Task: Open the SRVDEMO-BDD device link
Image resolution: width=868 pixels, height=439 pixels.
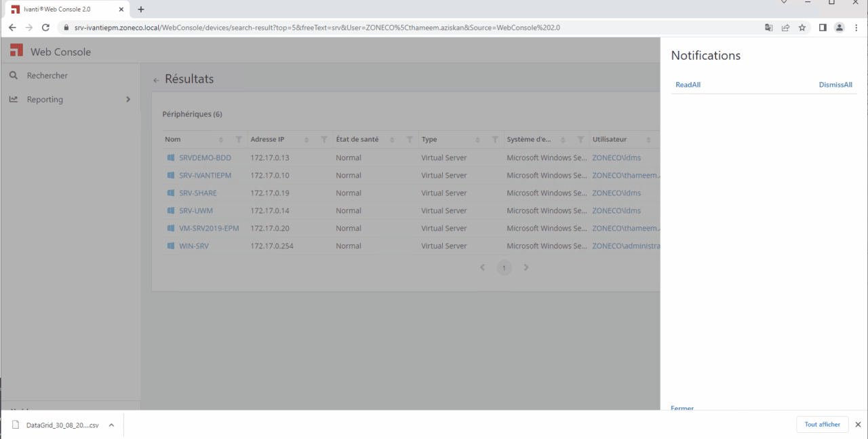Action: tap(205, 157)
